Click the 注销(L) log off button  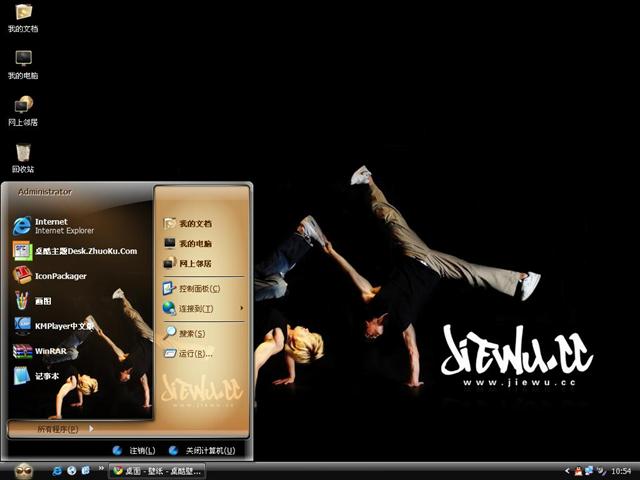tap(134, 451)
